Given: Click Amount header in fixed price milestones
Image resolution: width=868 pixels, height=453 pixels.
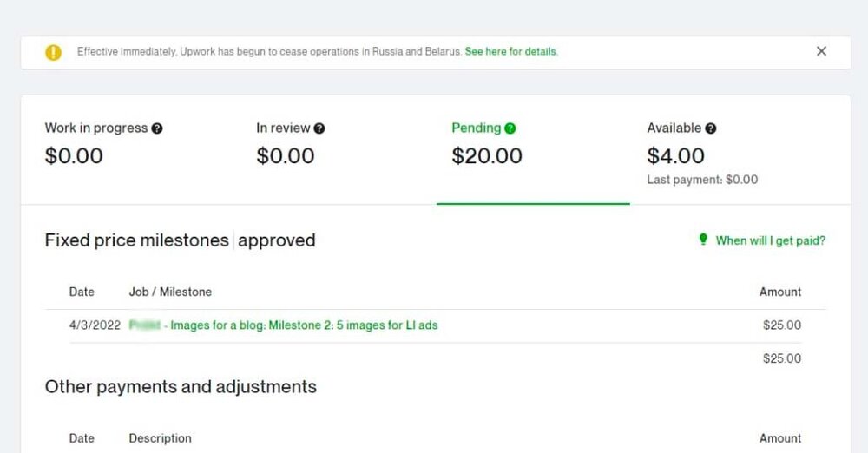Looking at the screenshot, I should tap(780, 292).
